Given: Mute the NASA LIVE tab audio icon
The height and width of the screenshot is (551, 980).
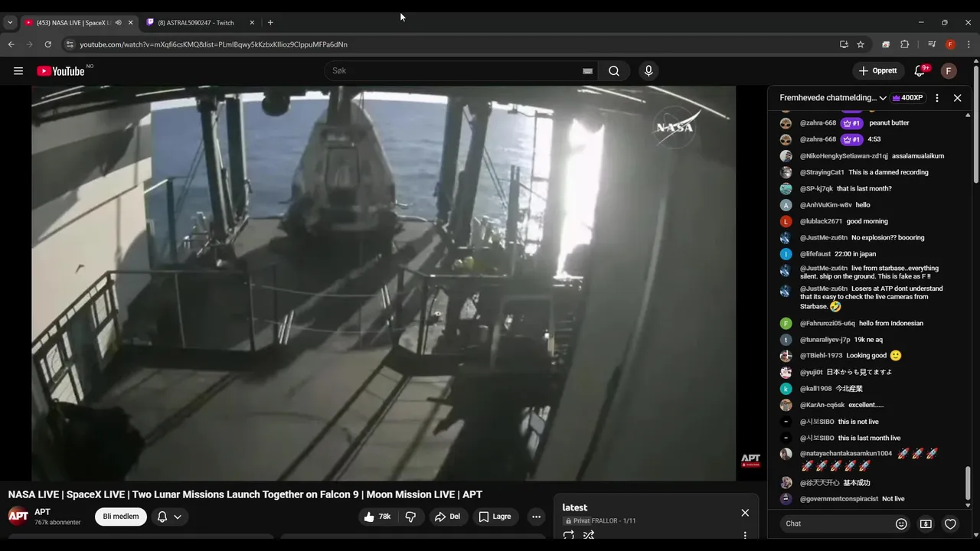Looking at the screenshot, I should 118,23.
